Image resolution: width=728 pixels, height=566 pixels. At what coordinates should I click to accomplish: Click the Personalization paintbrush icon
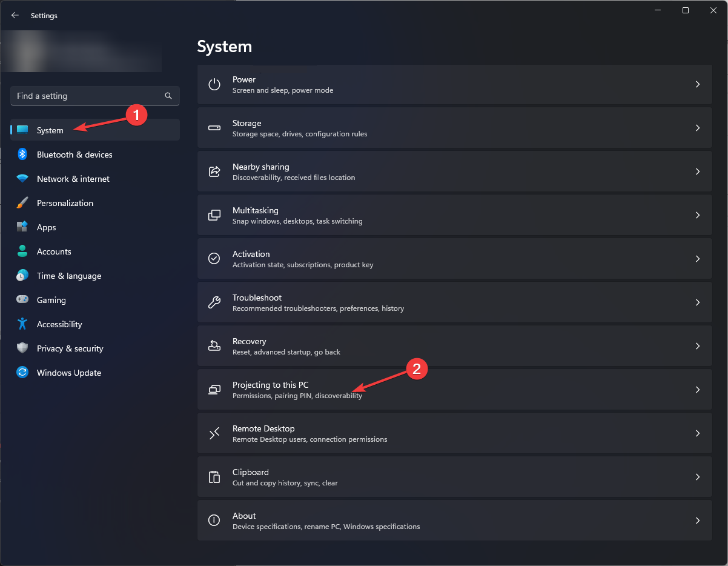22,203
